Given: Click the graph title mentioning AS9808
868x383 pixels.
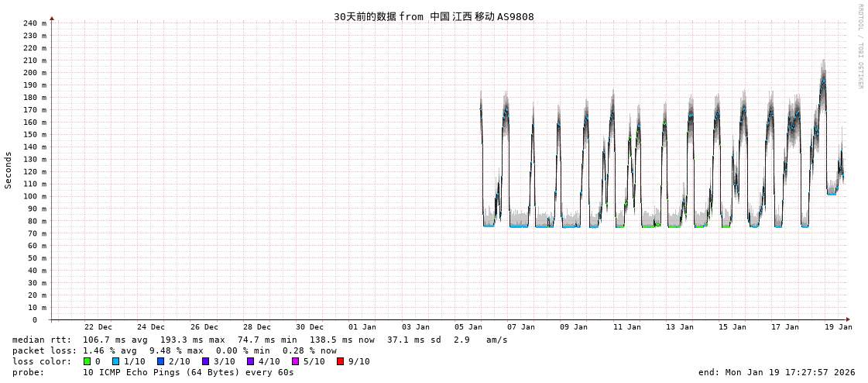Looking at the screenshot, I should point(434,16).
